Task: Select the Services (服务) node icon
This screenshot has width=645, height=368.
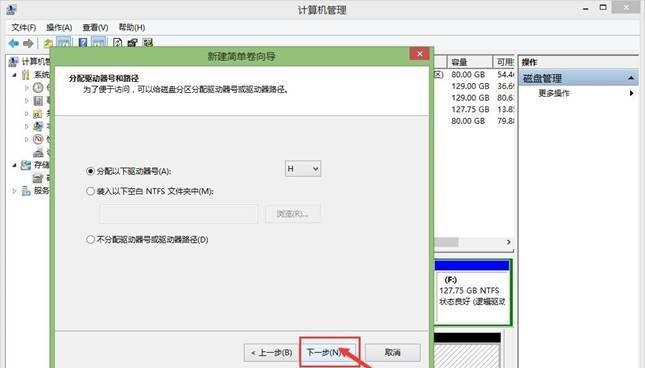Action: (x=26, y=191)
